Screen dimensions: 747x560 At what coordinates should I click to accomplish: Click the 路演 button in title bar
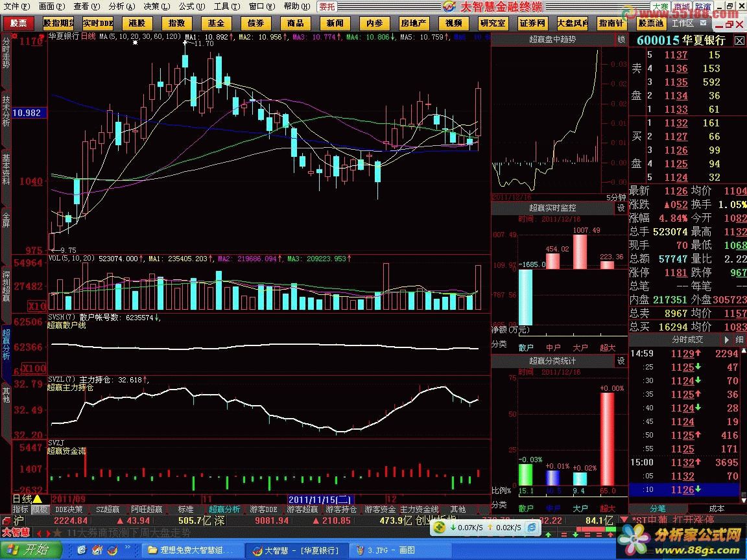(703, 6)
